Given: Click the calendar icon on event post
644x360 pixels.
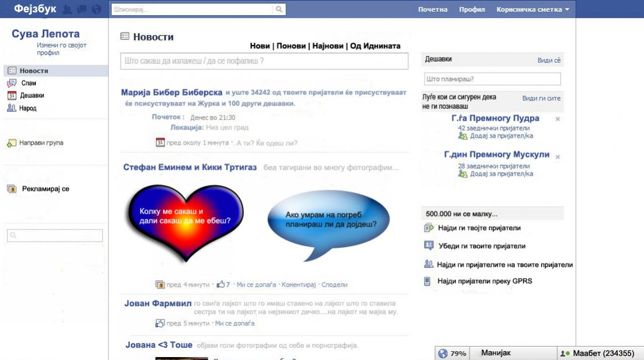Looking at the screenshot, I should tap(160, 142).
